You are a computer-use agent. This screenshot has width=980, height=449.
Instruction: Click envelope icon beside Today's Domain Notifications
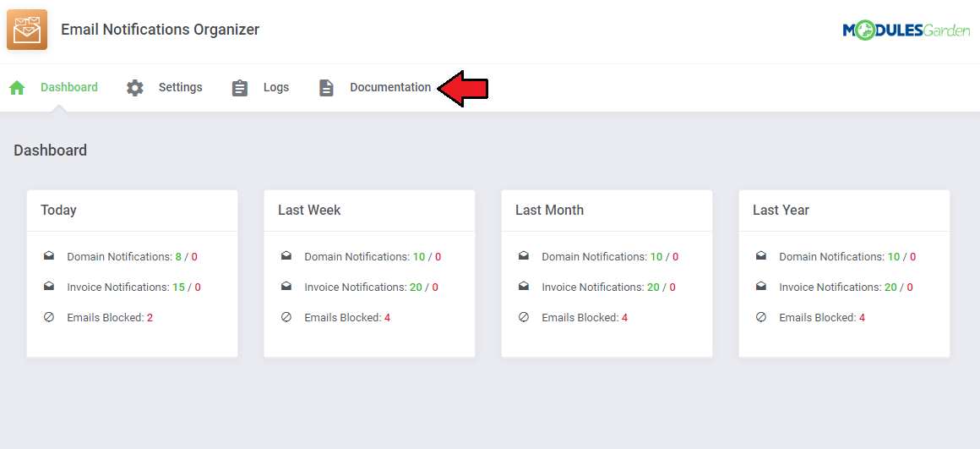(x=49, y=255)
